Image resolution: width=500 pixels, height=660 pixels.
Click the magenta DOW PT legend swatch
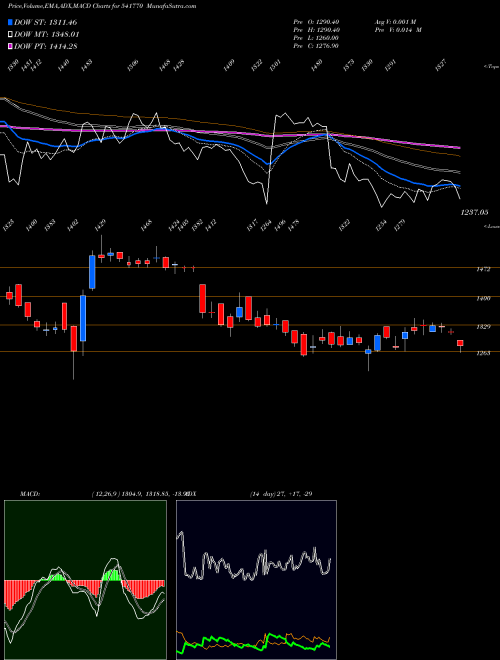pos(11,46)
